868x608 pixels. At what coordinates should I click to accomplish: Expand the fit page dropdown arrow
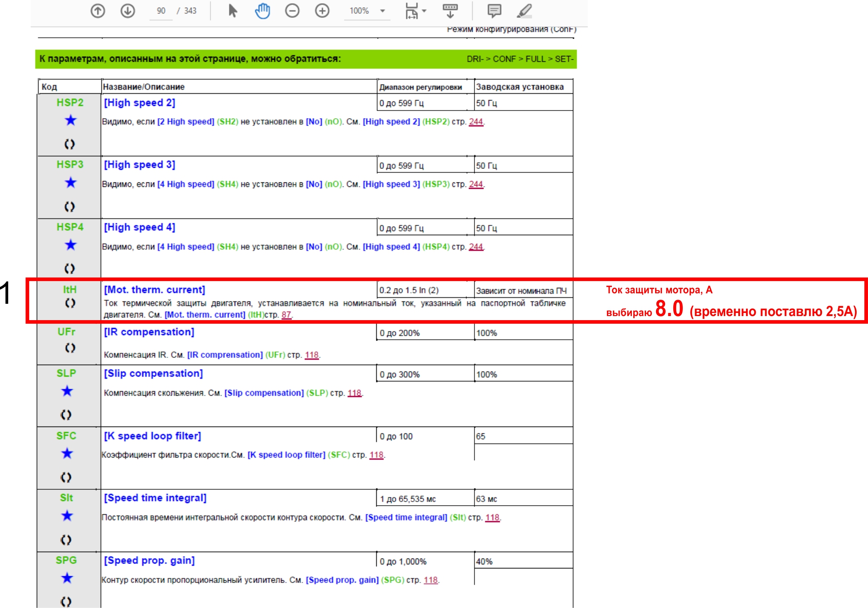424,11
